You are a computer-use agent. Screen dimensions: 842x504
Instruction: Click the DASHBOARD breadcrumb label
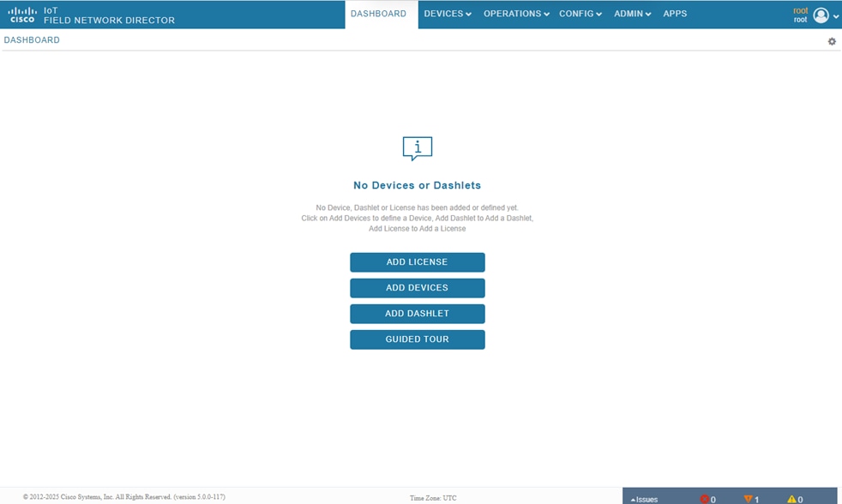(x=32, y=40)
